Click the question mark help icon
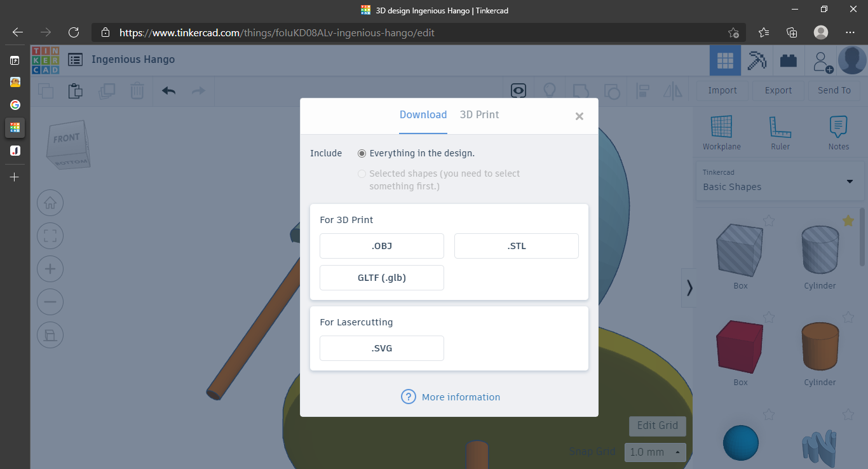 [x=408, y=397]
